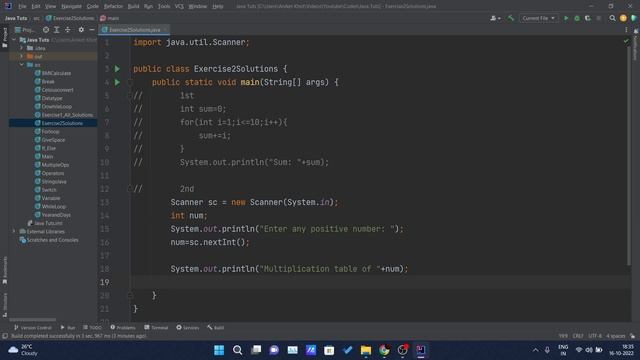This screenshot has height=360, width=640.
Task: Click UTF-8 encoding in status bar
Action: [x=595, y=336]
